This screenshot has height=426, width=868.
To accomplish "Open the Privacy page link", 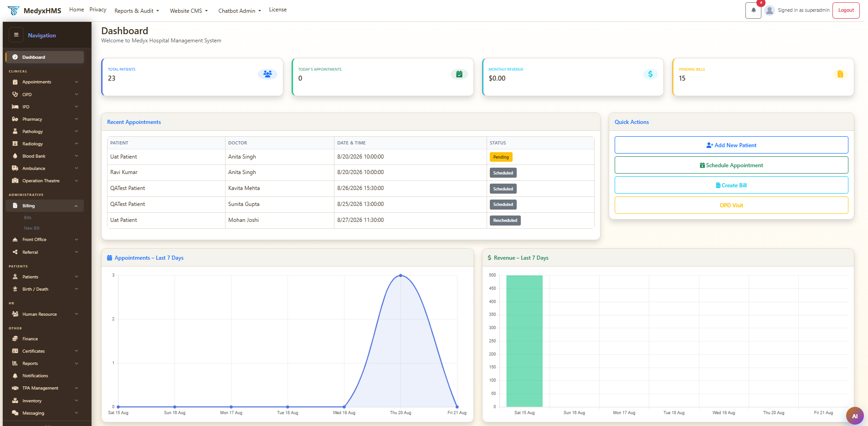I will coord(98,10).
